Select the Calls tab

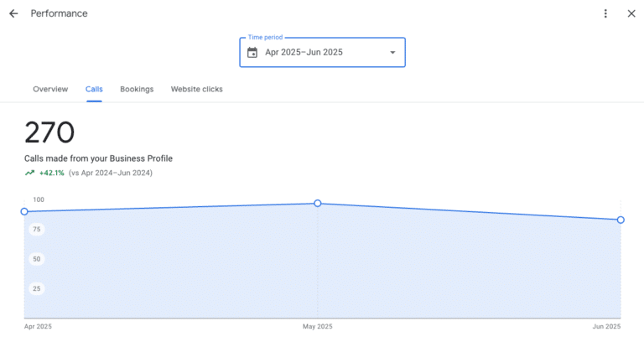click(94, 89)
